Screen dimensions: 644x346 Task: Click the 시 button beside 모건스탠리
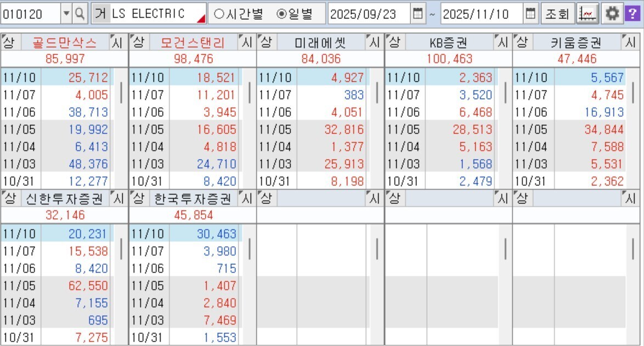(246, 42)
